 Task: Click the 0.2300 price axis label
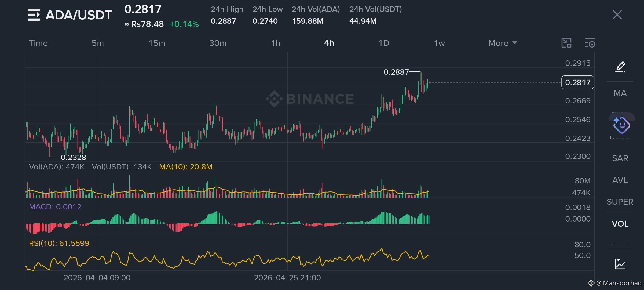(578, 156)
